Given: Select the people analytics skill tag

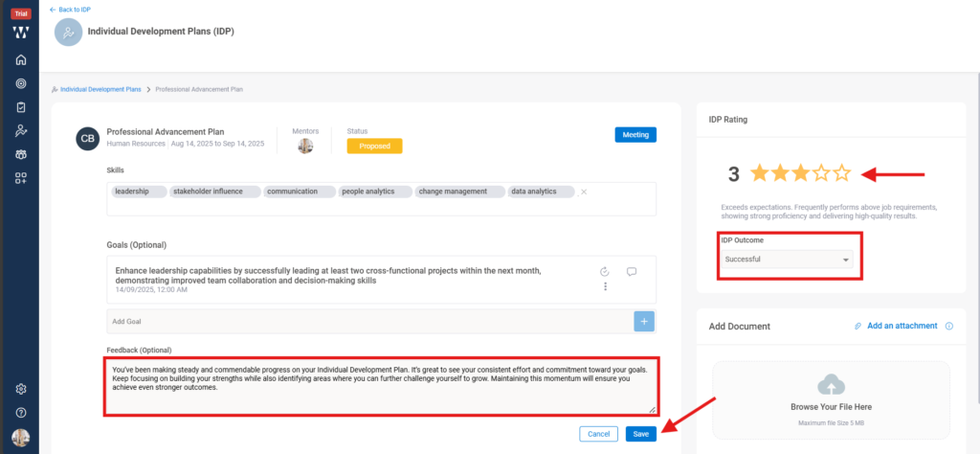Looking at the screenshot, I should pyautogui.click(x=375, y=192).
